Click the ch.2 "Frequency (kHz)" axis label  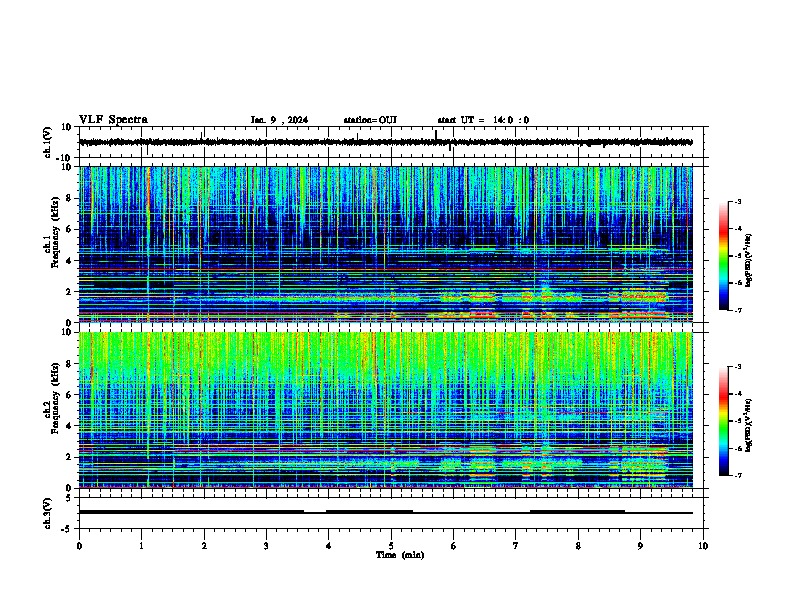55,397
